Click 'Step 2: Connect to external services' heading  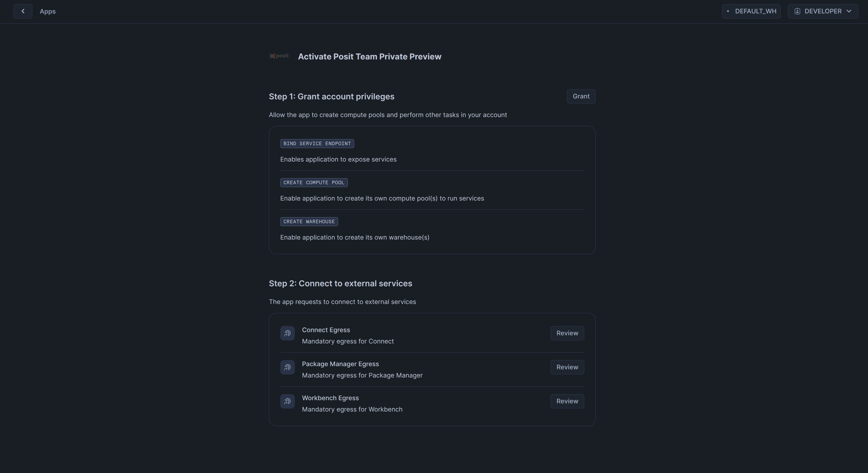point(340,284)
